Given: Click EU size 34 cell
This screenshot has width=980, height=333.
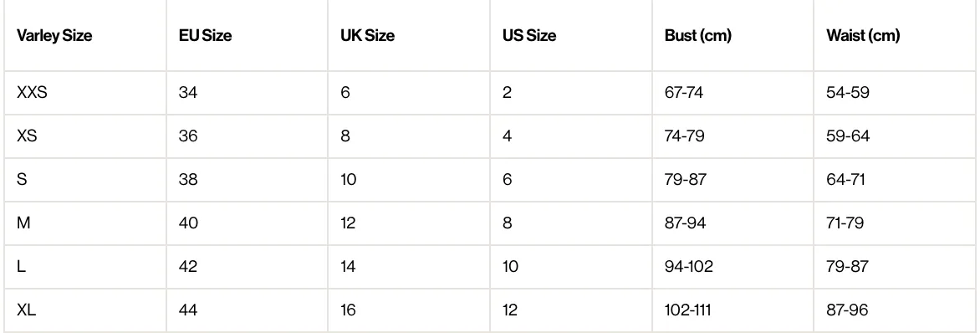Looking at the screenshot, I should pos(188,93).
